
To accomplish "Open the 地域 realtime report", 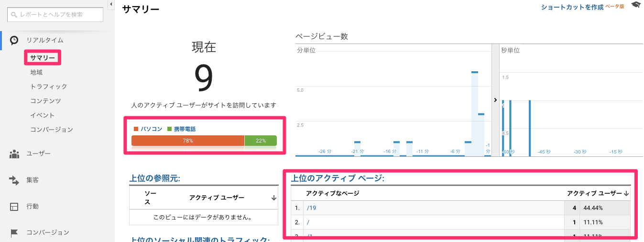I will (36, 72).
